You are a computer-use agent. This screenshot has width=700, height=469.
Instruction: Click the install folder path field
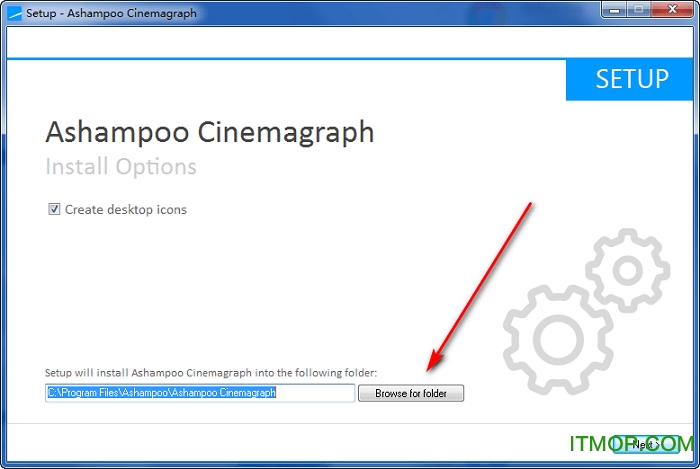200,393
